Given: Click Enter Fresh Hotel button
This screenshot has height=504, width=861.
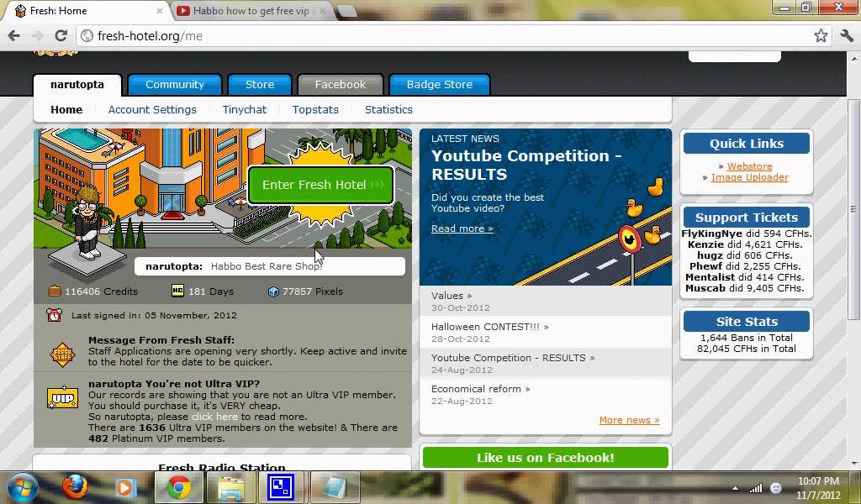Looking at the screenshot, I should coord(321,185).
